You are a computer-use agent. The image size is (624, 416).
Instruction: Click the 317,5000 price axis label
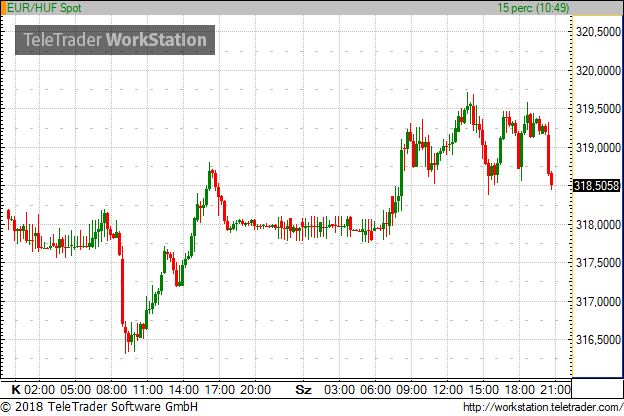pyautogui.click(x=598, y=263)
